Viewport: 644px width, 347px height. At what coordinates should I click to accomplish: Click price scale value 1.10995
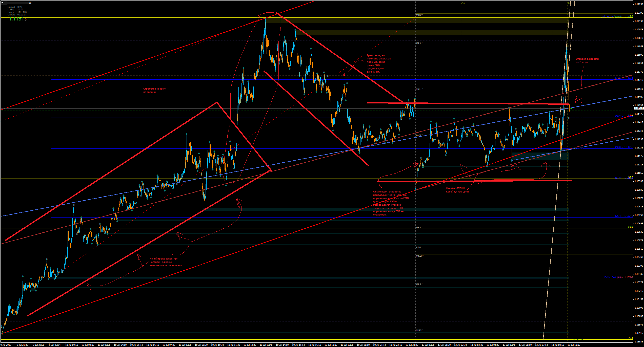click(x=639, y=181)
